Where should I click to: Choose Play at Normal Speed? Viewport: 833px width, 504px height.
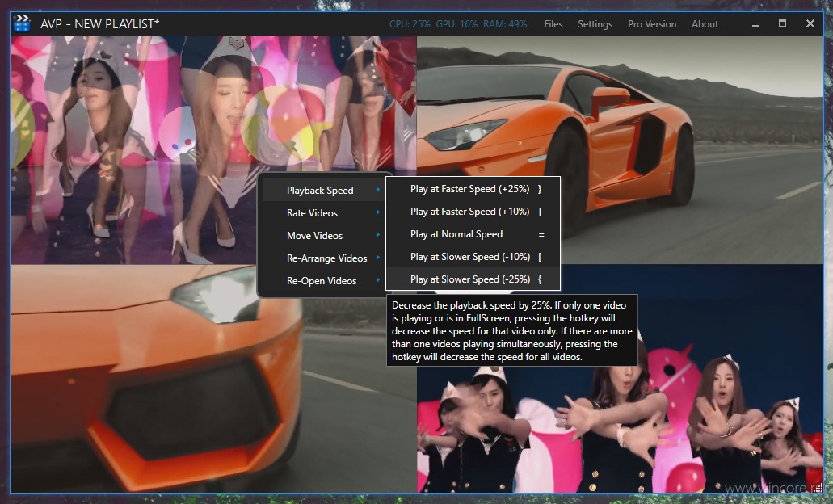click(473, 234)
